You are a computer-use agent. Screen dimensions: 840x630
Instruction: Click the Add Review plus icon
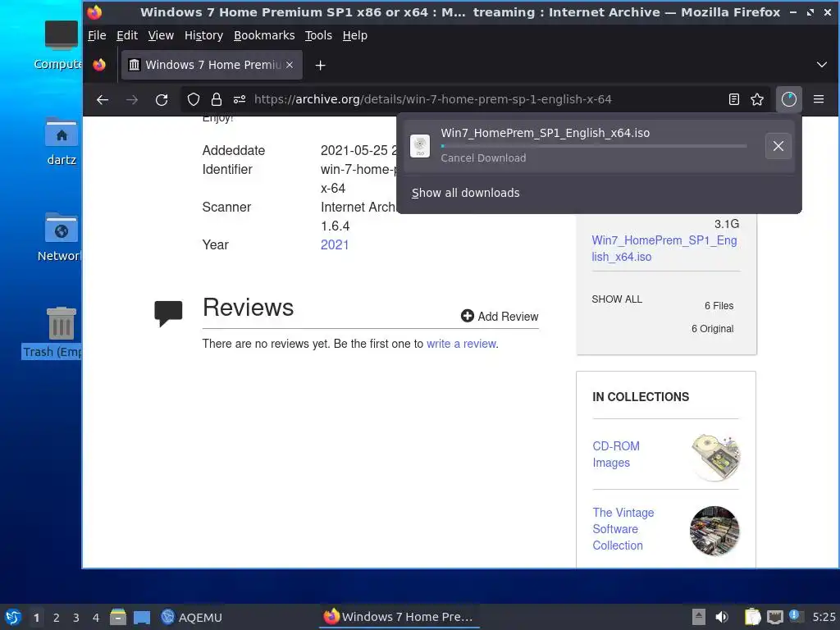(x=467, y=316)
